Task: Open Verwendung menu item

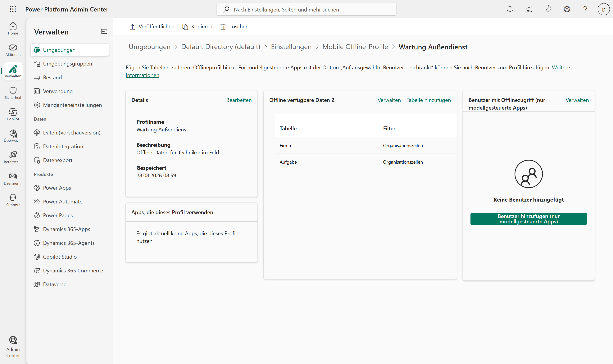Action: pyautogui.click(x=70, y=91)
